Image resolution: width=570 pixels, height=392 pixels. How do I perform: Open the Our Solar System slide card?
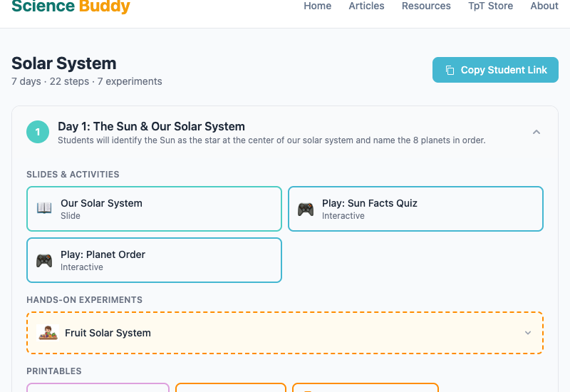(154, 209)
